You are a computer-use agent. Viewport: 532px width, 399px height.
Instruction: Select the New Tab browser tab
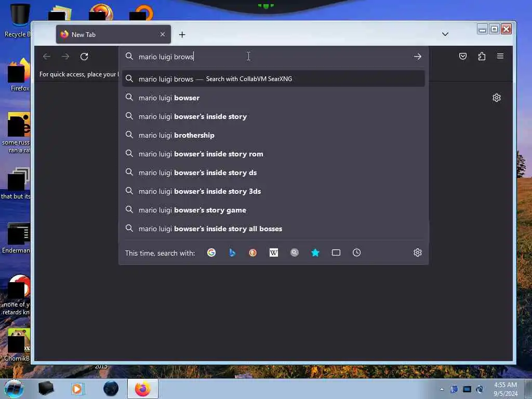(113, 34)
